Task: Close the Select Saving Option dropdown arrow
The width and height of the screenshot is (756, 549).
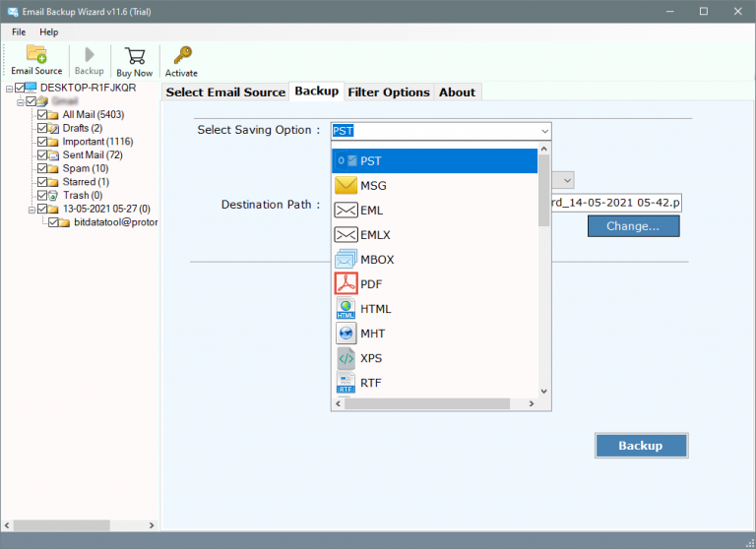Action: point(544,131)
